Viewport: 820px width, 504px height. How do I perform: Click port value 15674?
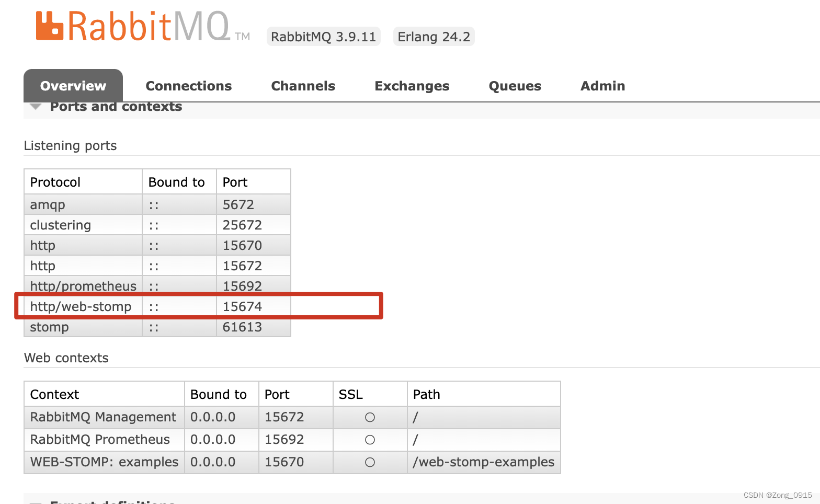coord(242,306)
